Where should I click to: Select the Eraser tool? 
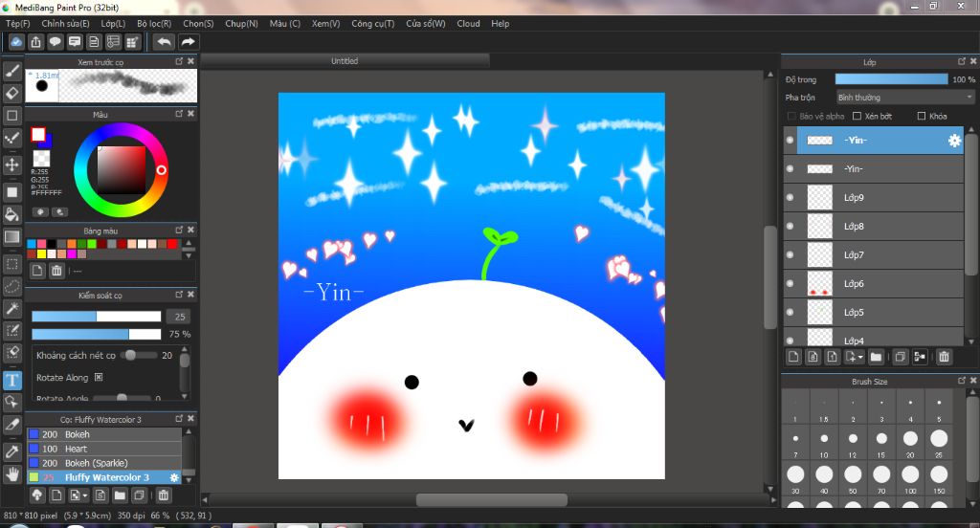[11, 93]
